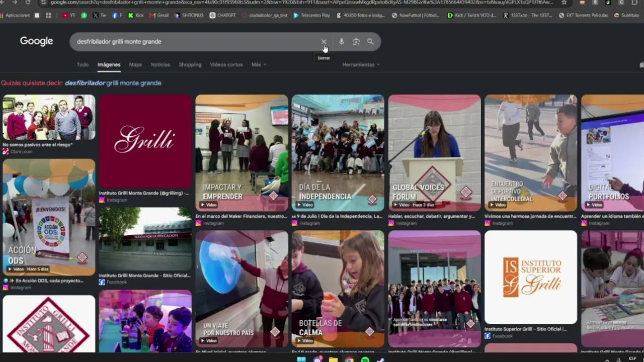Open 'Instituto Grilli Monte Grande (@grillimg)' caption link
This screenshot has width=644, height=362.
tap(144, 193)
